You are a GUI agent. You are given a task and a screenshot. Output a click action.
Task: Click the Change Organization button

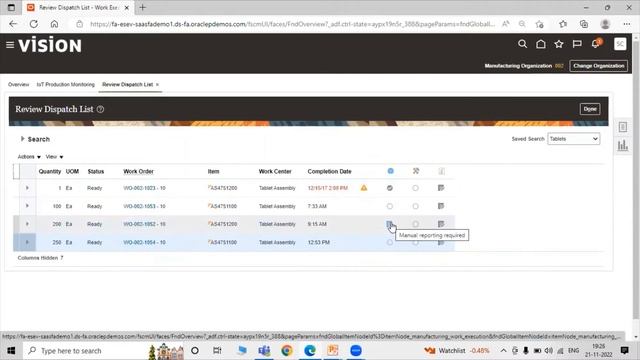tap(598, 66)
